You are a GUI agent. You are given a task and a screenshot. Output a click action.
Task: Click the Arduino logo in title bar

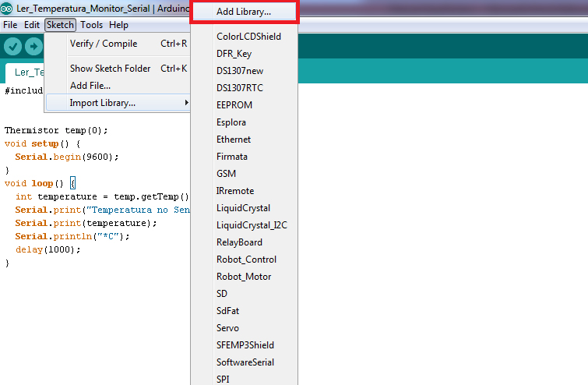(6, 8)
